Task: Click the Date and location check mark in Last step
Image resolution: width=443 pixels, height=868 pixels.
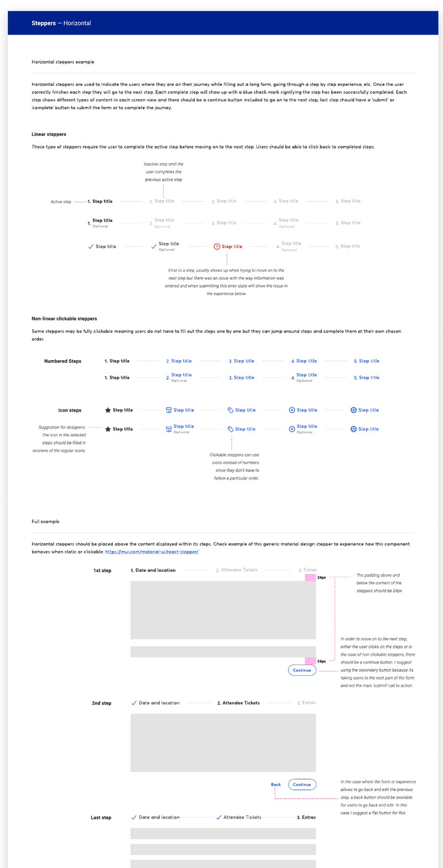Action: click(x=133, y=817)
